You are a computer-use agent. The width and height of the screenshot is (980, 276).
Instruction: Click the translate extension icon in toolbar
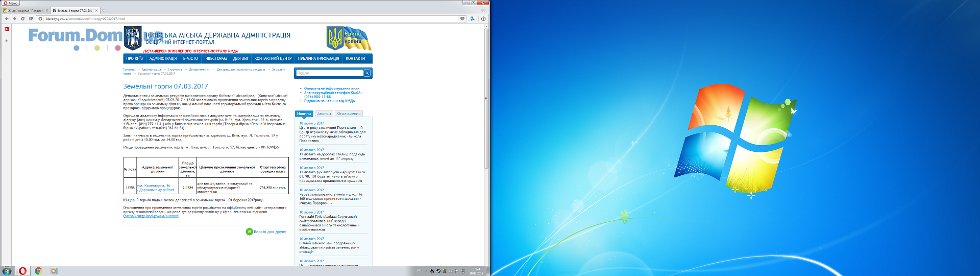coord(473,18)
